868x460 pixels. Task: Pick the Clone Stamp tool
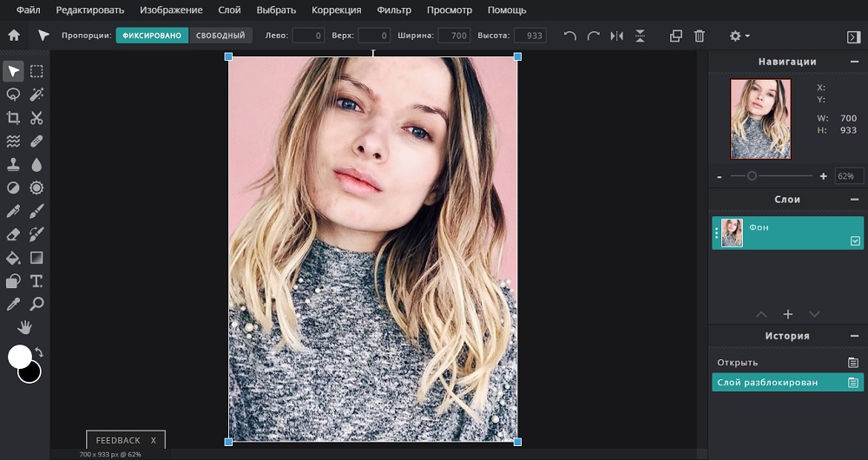(x=13, y=165)
